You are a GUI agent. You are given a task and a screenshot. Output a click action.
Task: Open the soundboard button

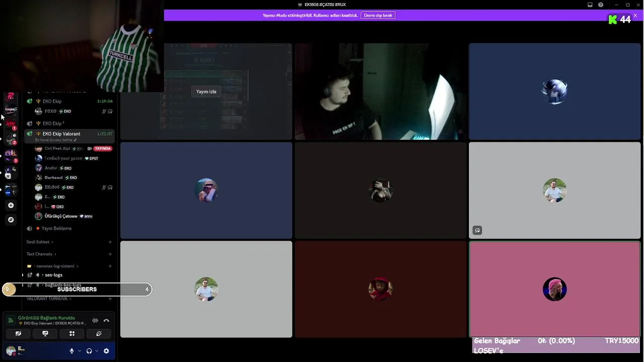(x=99, y=333)
